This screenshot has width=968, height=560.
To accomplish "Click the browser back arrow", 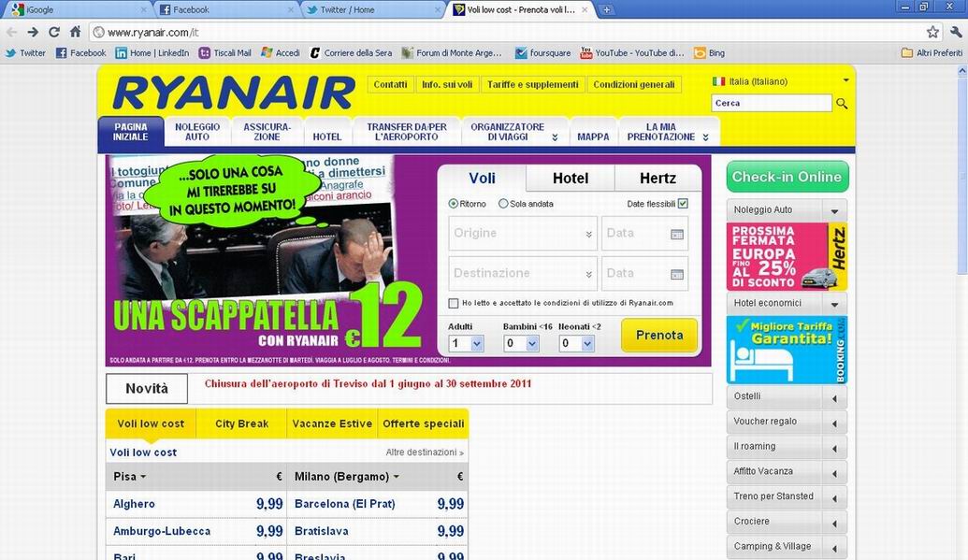I will [x=12, y=32].
